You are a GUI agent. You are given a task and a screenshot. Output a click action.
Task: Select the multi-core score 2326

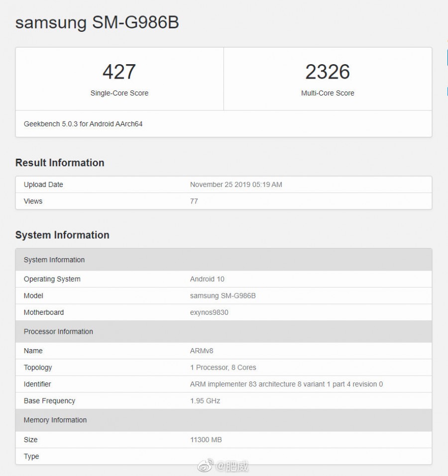(x=328, y=72)
